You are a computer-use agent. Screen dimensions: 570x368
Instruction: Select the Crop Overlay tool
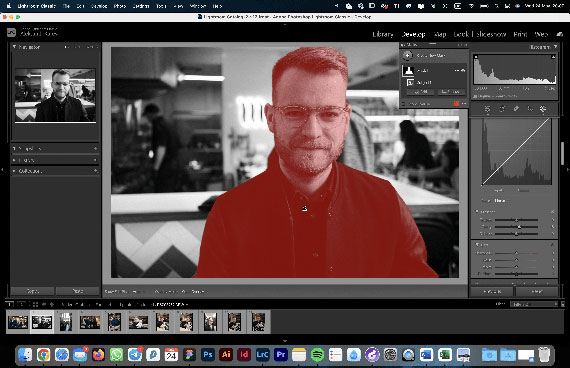[x=502, y=109]
